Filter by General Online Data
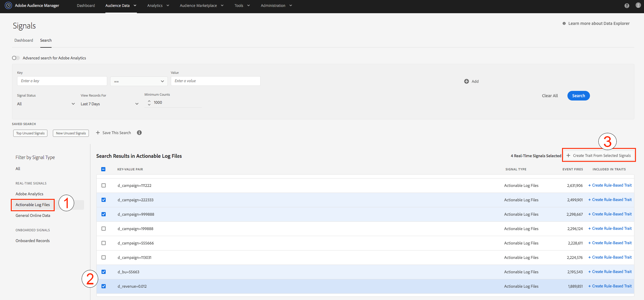 (33, 215)
